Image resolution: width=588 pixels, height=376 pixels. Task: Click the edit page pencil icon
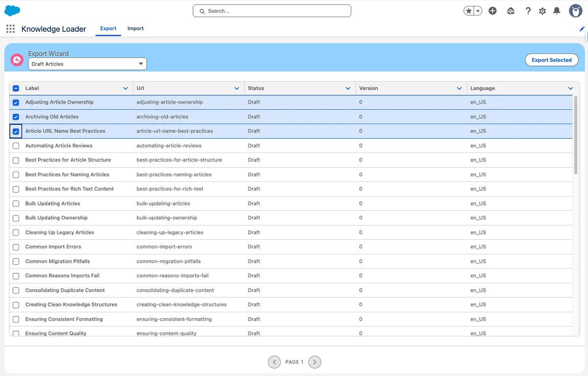582,29
